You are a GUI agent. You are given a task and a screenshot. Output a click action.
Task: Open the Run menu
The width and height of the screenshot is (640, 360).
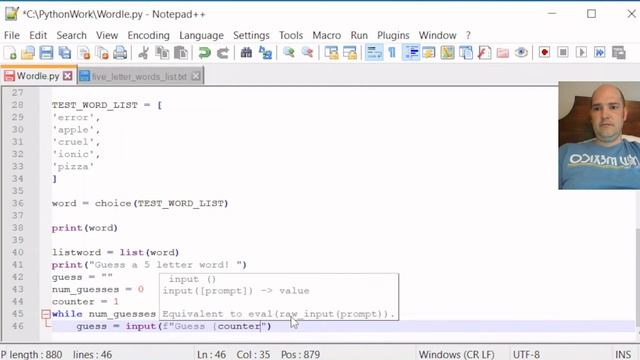(x=359, y=36)
